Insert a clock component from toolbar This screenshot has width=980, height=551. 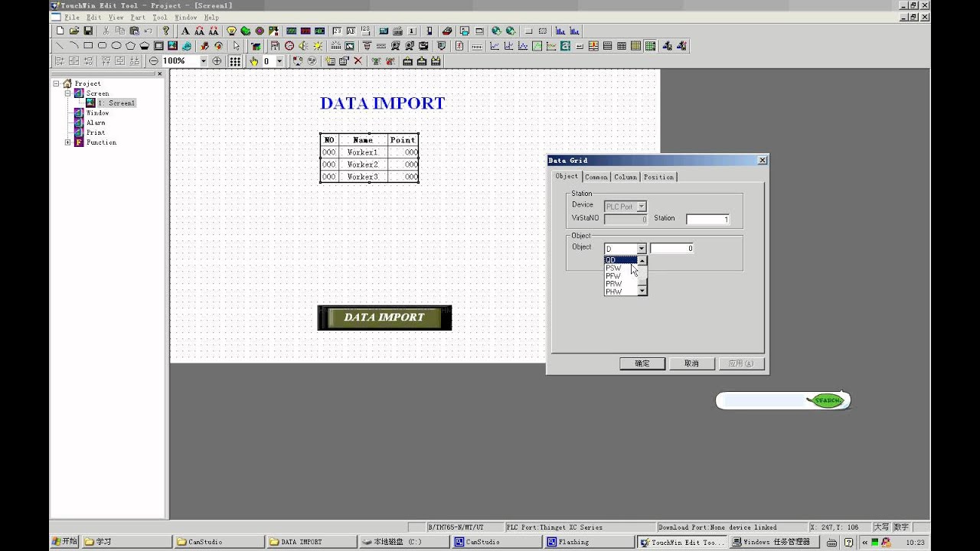pyautogui.click(x=289, y=46)
